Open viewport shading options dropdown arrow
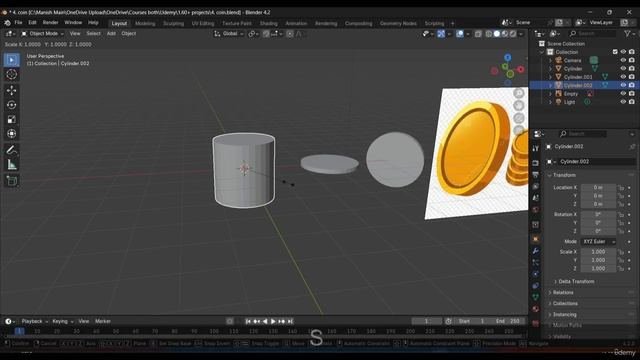Viewport: 640px width, 360px height. (521, 34)
